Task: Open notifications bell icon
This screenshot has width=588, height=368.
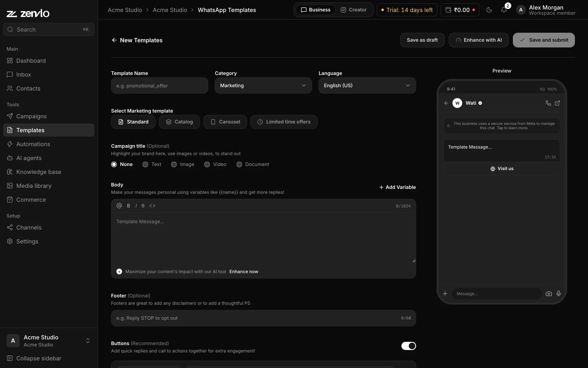Action: tap(504, 10)
